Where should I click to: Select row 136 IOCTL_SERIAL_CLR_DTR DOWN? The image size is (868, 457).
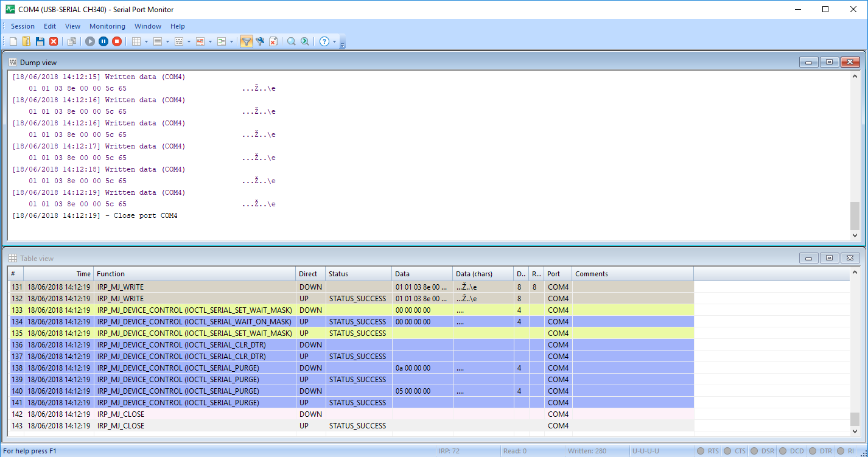351,344
